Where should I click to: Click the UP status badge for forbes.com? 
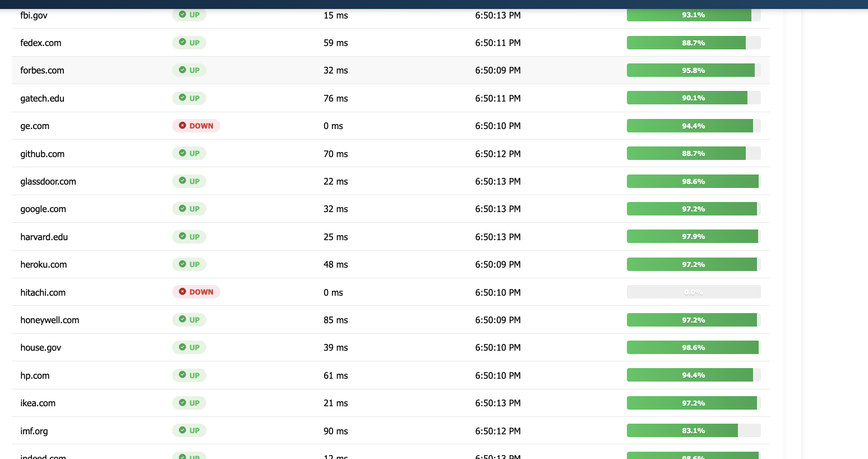click(x=189, y=70)
